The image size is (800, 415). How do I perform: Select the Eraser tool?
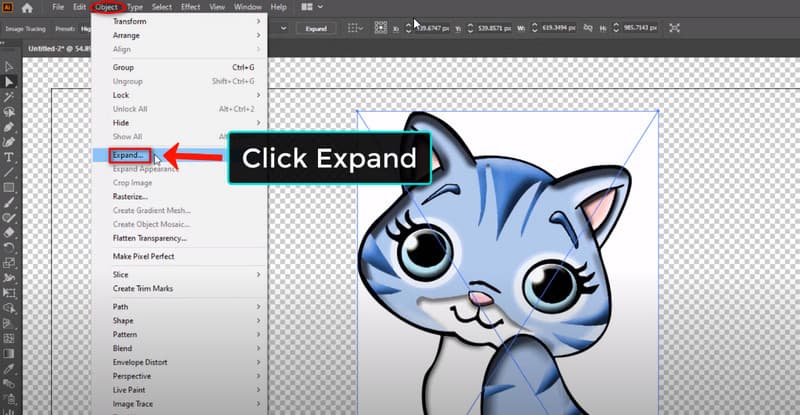click(9, 233)
